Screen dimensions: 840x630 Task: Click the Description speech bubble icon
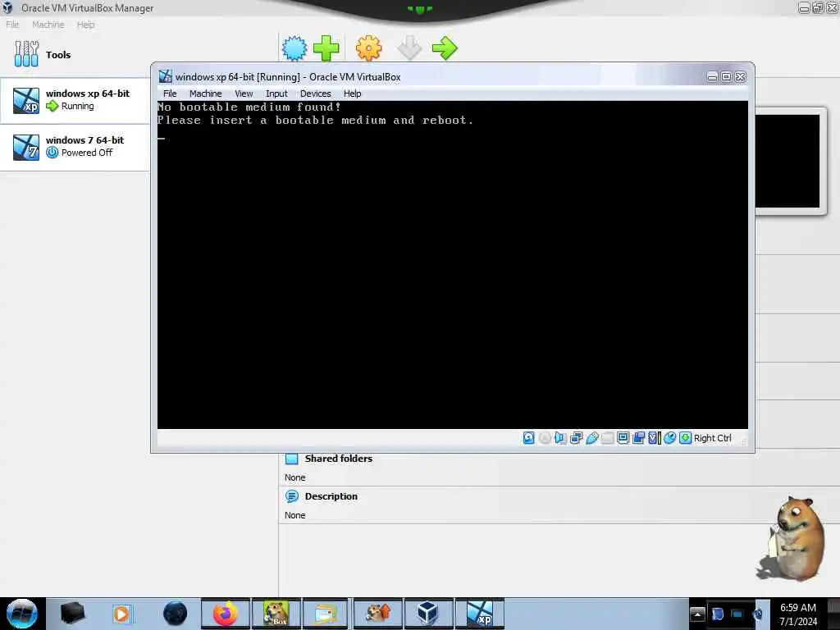(x=291, y=496)
